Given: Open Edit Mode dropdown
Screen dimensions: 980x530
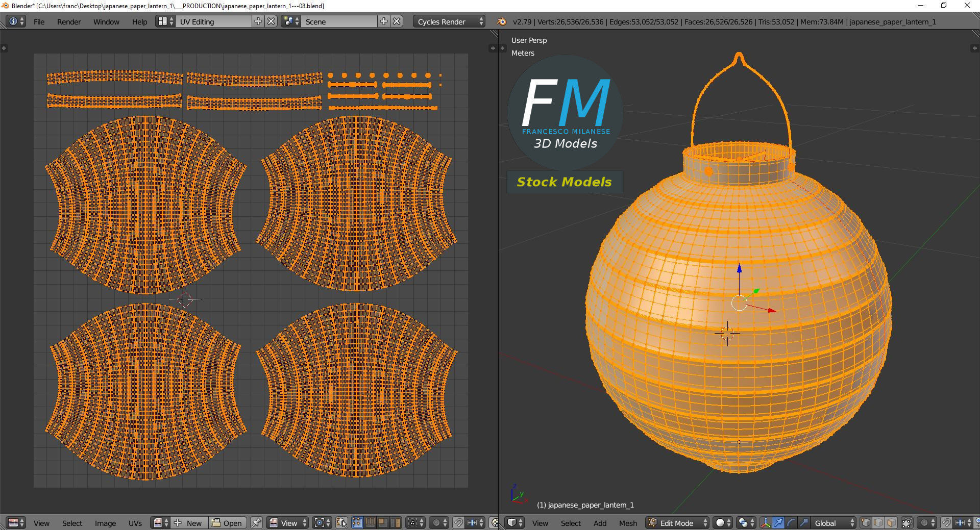Looking at the screenshot, I should click(x=677, y=523).
